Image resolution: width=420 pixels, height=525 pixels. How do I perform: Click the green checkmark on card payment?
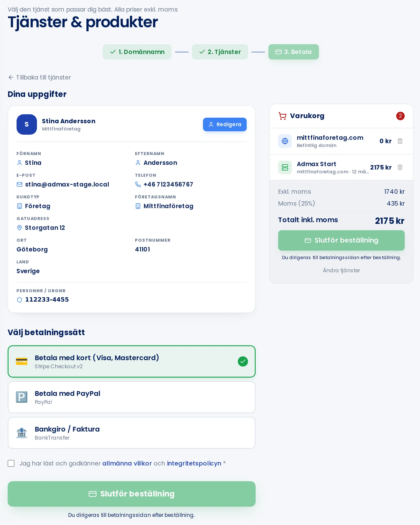(243, 361)
